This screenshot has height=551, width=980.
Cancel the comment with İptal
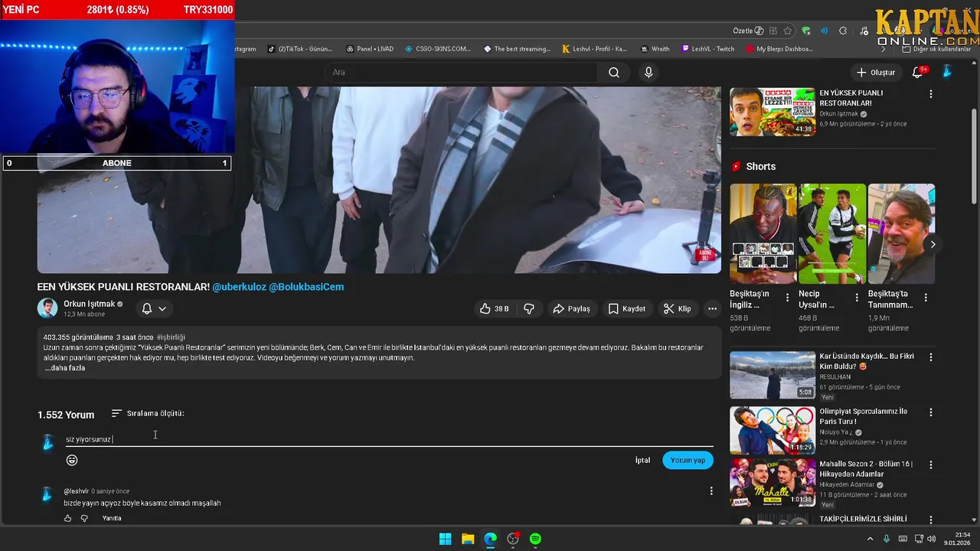click(x=642, y=460)
